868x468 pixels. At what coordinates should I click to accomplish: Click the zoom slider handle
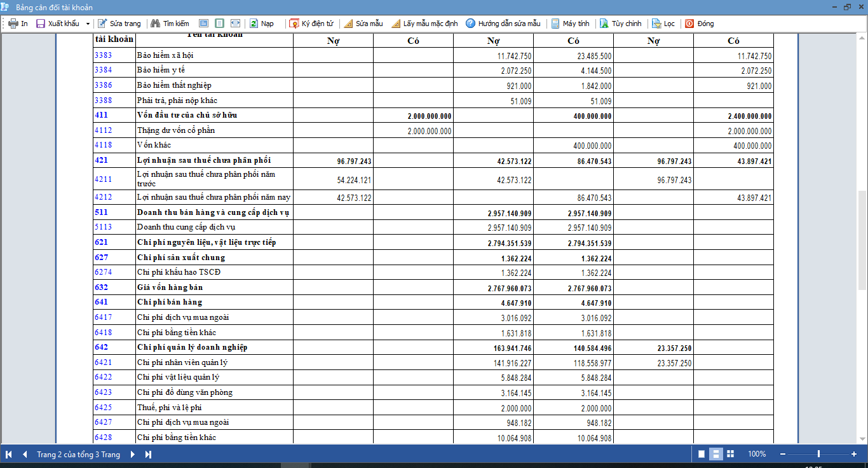818,454
